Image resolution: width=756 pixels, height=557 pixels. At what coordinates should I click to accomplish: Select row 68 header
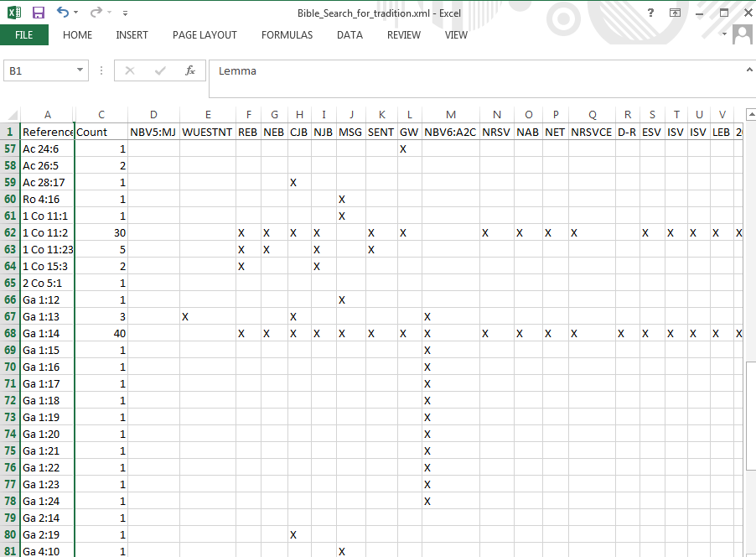pos(10,334)
